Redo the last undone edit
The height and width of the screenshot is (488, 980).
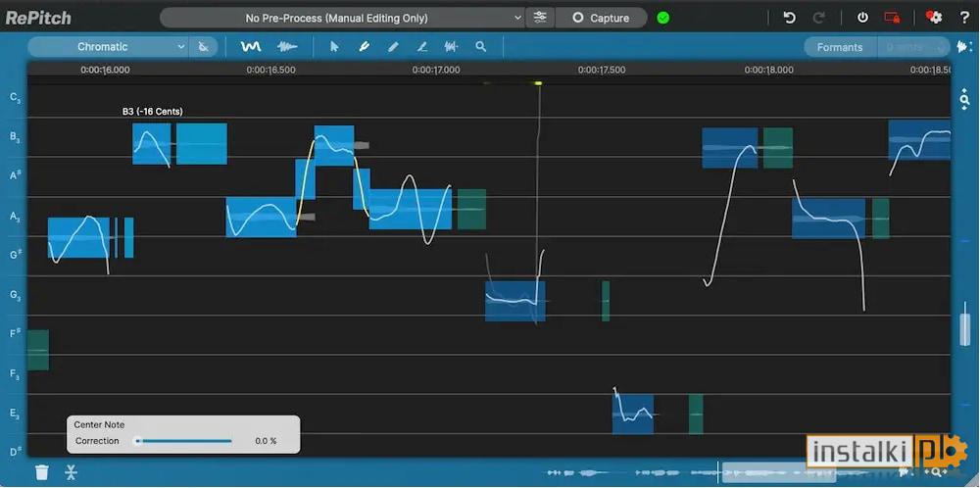tap(818, 18)
